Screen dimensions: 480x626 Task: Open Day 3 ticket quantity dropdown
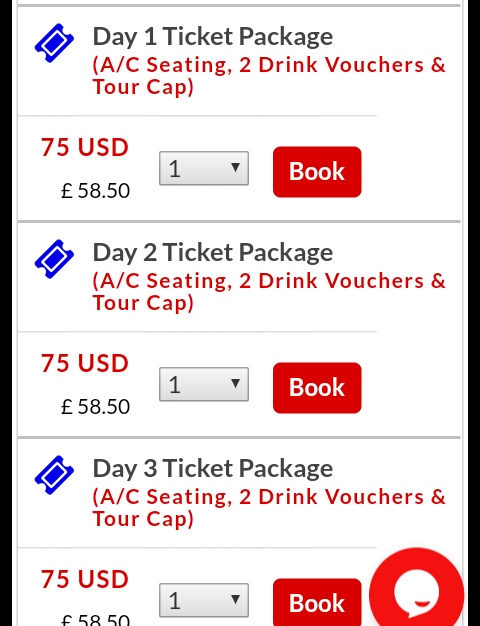coord(204,600)
